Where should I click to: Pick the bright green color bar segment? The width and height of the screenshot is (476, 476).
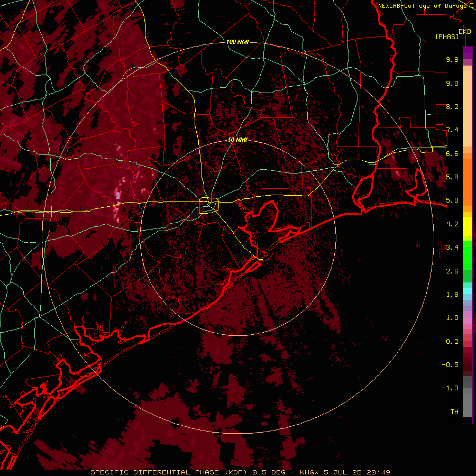point(467,255)
